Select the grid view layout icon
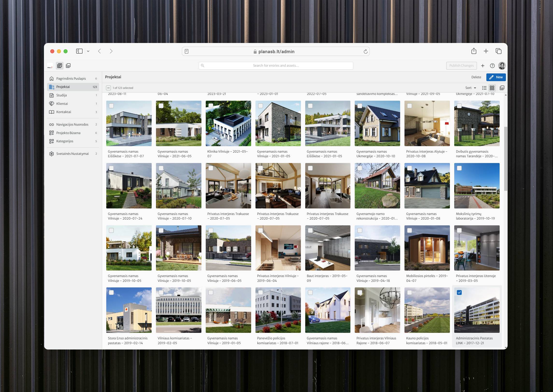 [492, 88]
